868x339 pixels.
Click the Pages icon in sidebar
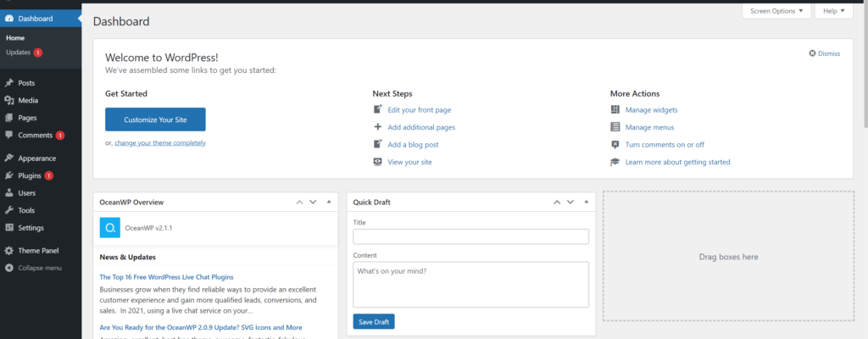pyautogui.click(x=8, y=118)
